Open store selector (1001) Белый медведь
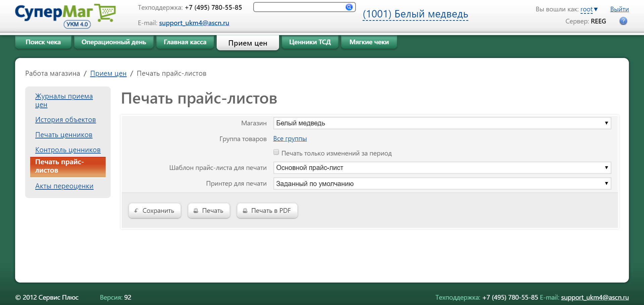Image resolution: width=644 pixels, height=305 pixels. [x=415, y=14]
